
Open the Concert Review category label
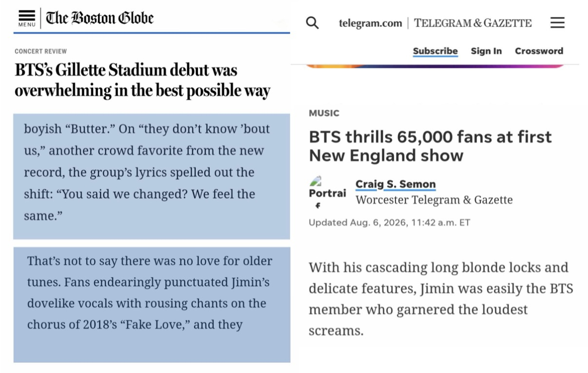coord(41,51)
